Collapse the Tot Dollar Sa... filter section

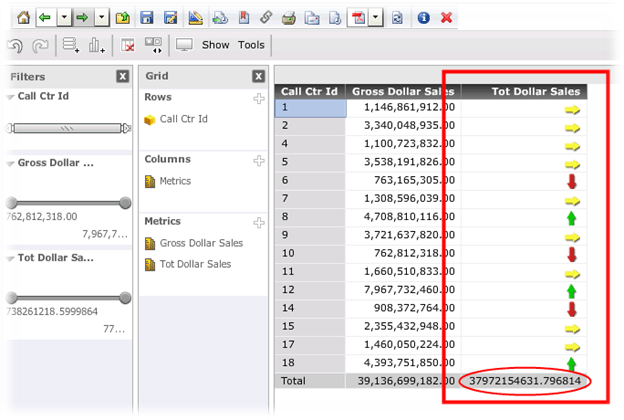pyautogui.click(x=10, y=259)
